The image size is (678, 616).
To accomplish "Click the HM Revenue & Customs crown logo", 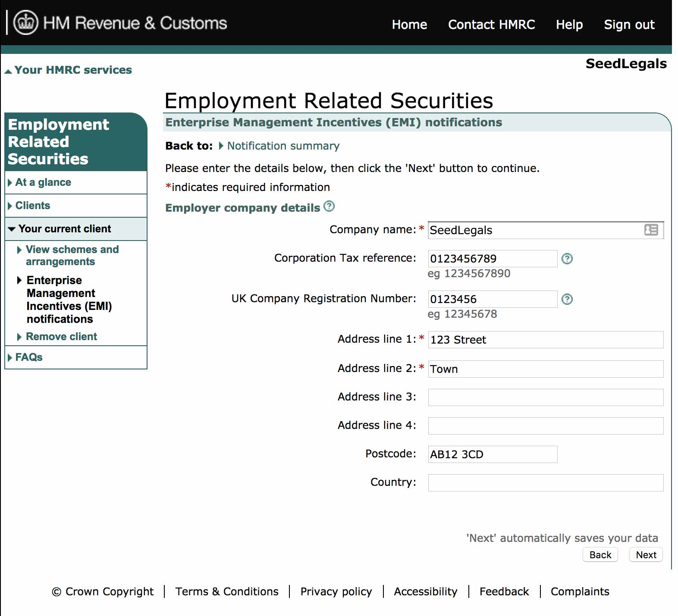I will (x=26, y=22).
